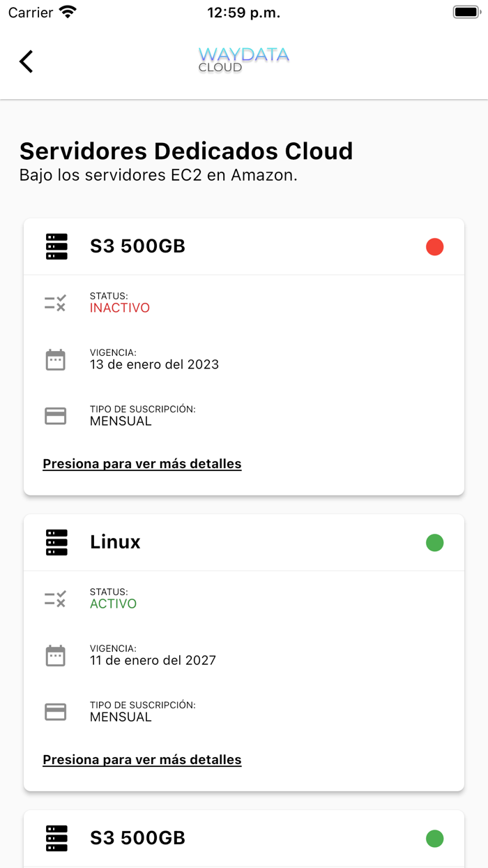Tap the status checklist icon under S3 500GB
The image size is (488, 868).
tap(56, 302)
